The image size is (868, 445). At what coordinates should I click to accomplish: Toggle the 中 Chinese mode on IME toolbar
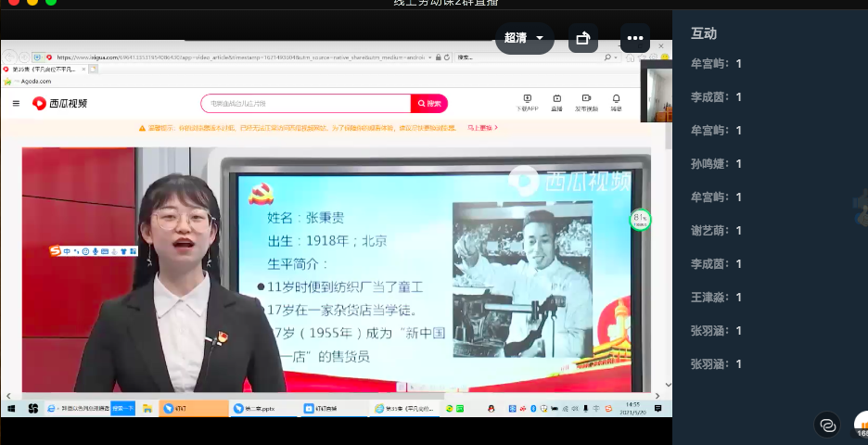point(67,251)
